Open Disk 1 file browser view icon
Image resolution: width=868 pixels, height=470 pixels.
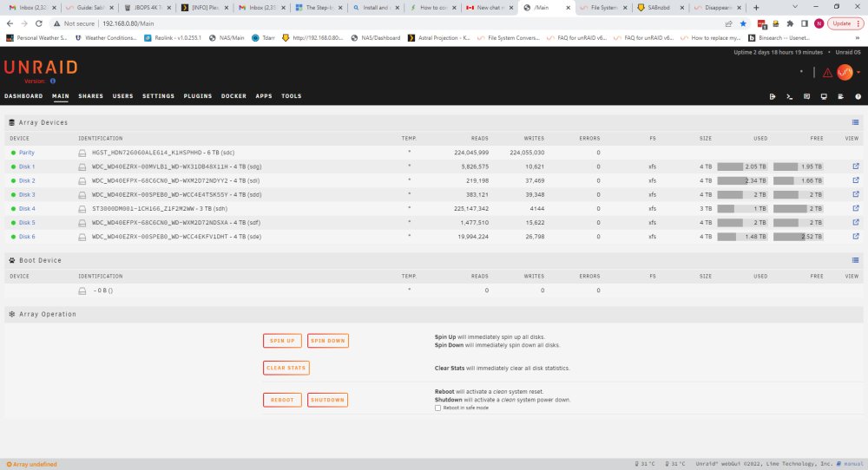[x=856, y=166]
